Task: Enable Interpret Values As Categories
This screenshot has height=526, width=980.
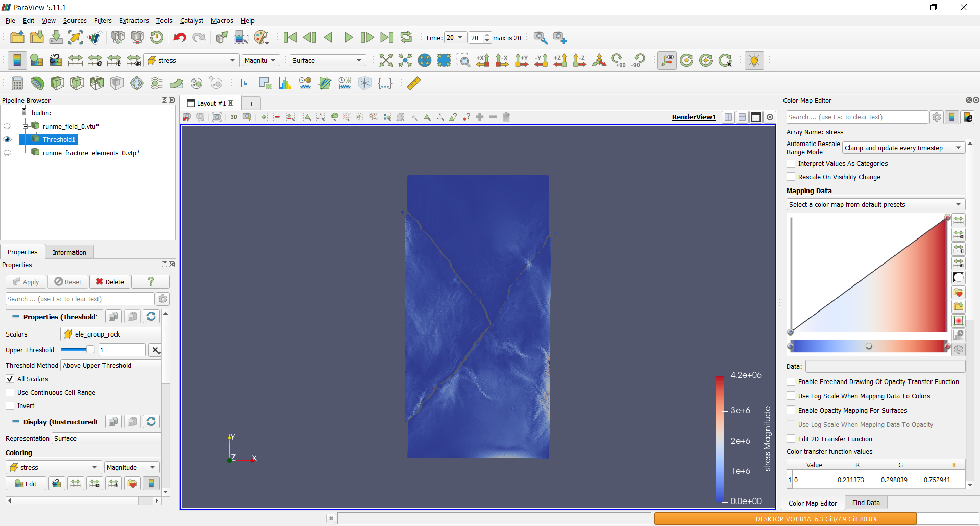Action: pos(791,163)
